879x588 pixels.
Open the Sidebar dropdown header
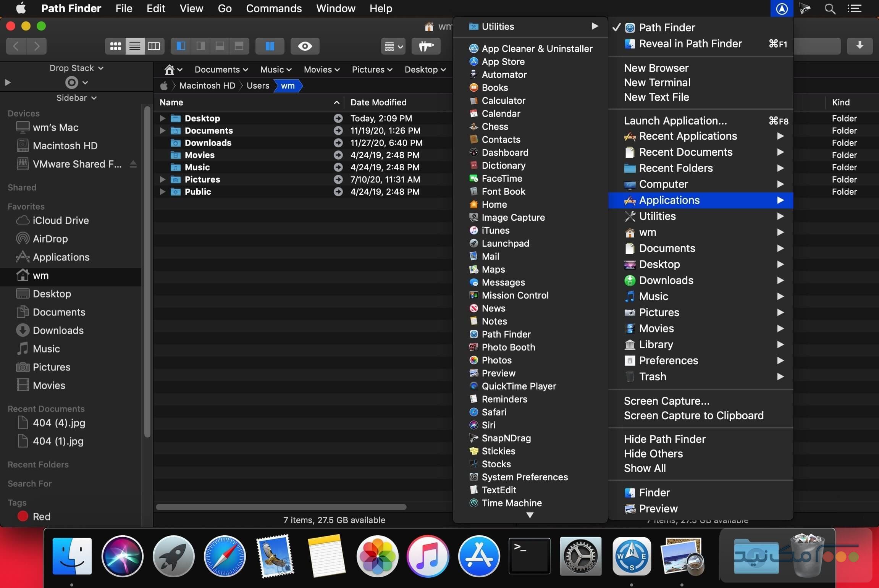(x=76, y=98)
